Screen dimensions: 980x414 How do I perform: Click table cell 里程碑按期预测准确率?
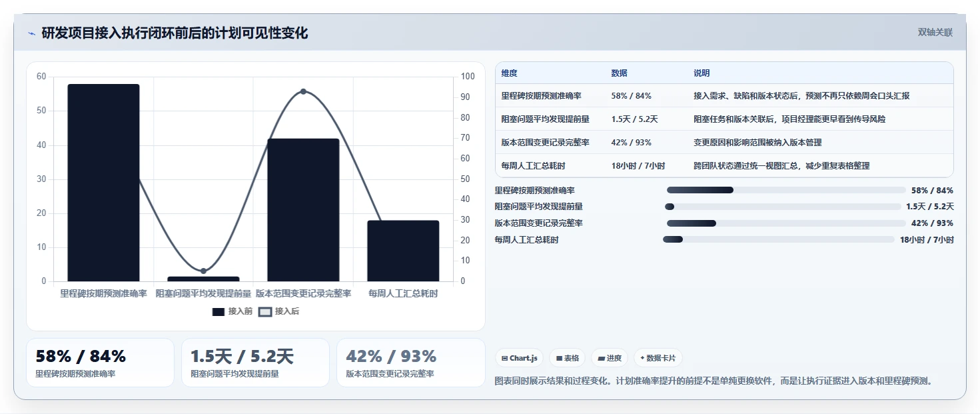click(541, 96)
